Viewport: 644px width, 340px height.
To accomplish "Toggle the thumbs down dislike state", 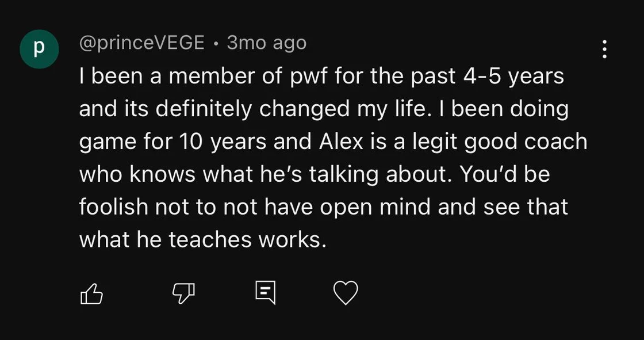I will [x=183, y=294].
